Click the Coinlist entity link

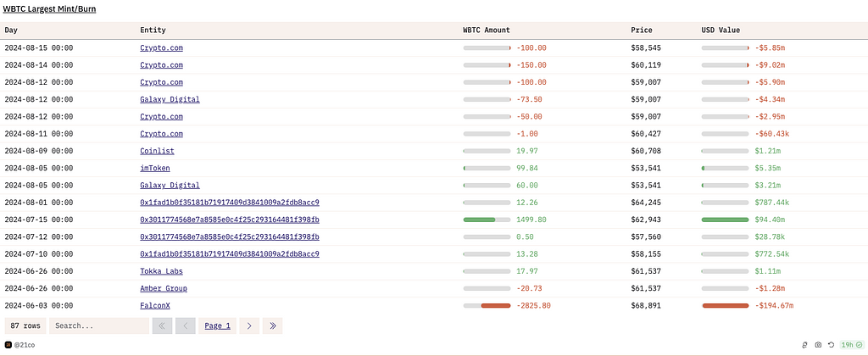157,151
